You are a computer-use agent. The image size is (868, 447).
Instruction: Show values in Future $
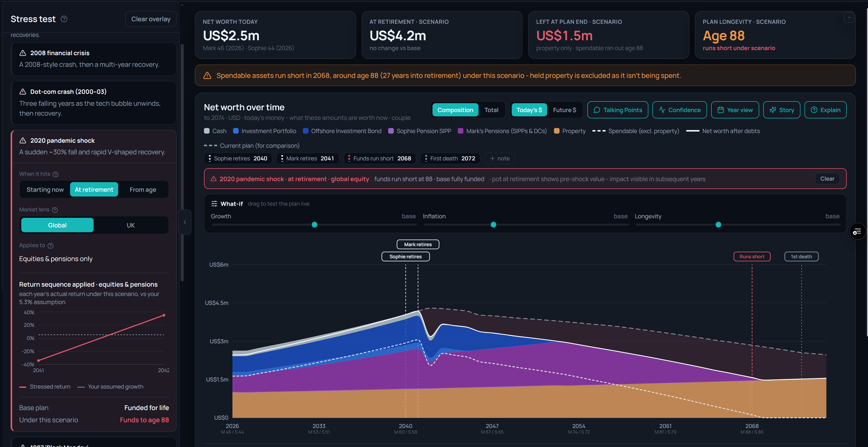564,110
